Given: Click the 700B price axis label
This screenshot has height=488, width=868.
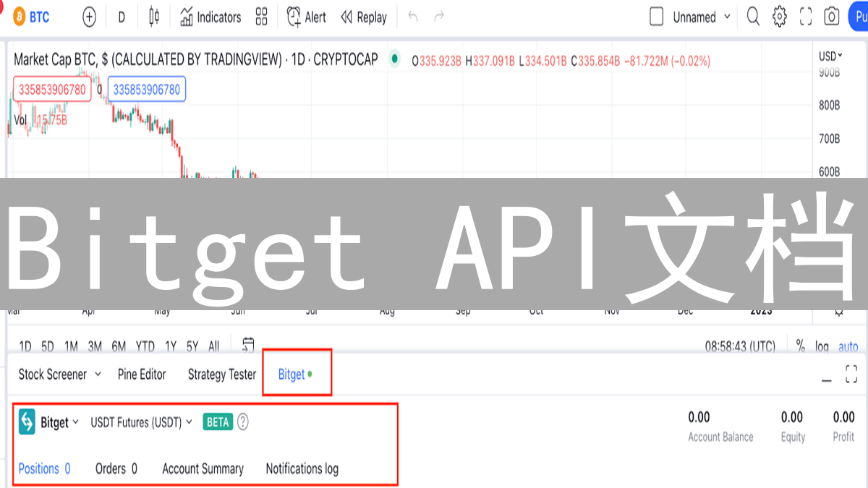Looking at the screenshot, I should tap(828, 139).
